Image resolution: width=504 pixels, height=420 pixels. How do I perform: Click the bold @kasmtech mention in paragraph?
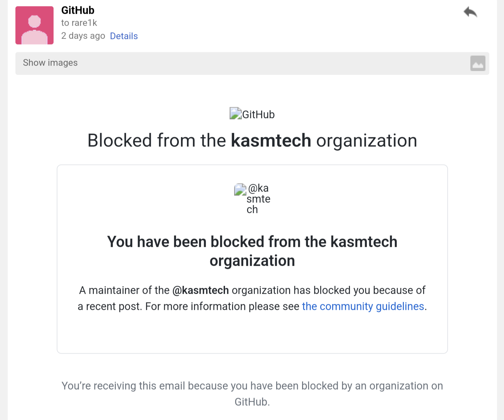click(x=201, y=290)
